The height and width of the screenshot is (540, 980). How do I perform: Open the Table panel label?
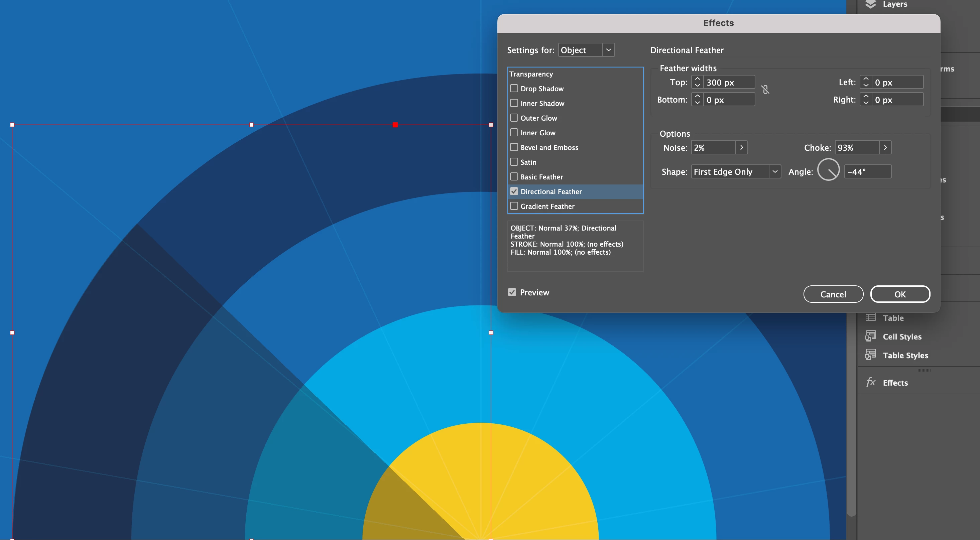(x=893, y=318)
